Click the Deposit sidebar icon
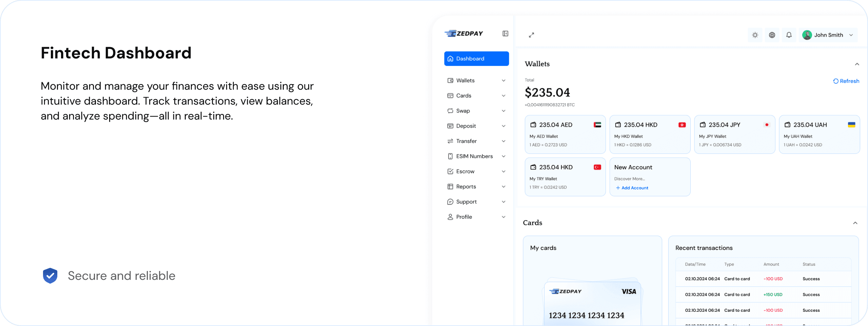Image resolution: width=868 pixels, height=326 pixels. [x=450, y=126]
